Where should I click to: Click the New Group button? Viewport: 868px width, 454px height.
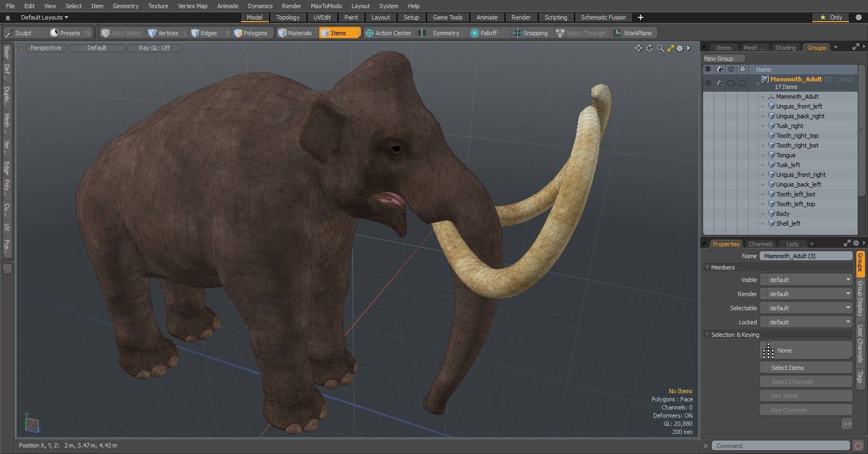click(x=724, y=59)
